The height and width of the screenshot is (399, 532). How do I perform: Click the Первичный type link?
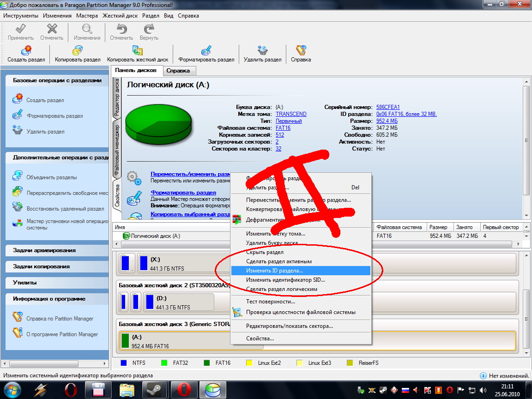pyautogui.click(x=289, y=121)
